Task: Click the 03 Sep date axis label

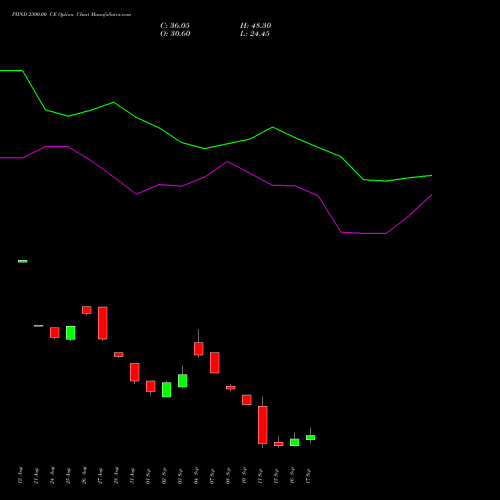Action: coord(180,476)
